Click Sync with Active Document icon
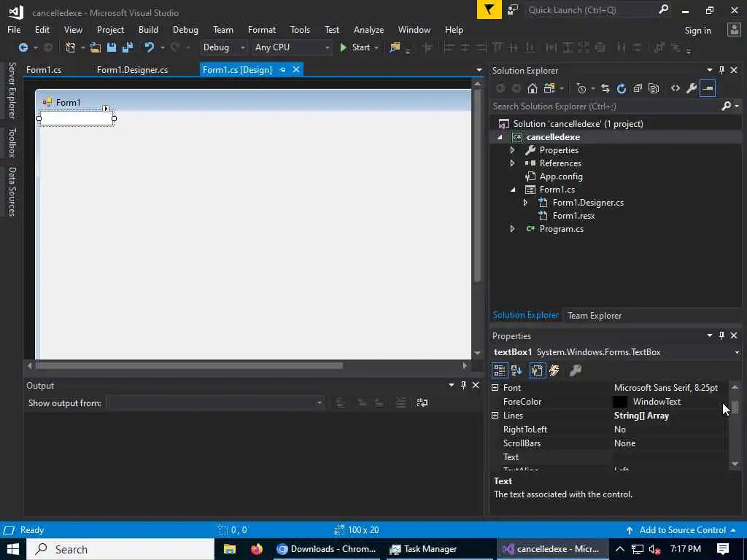This screenshot has width=747, height=560. [x=605, y=88]
